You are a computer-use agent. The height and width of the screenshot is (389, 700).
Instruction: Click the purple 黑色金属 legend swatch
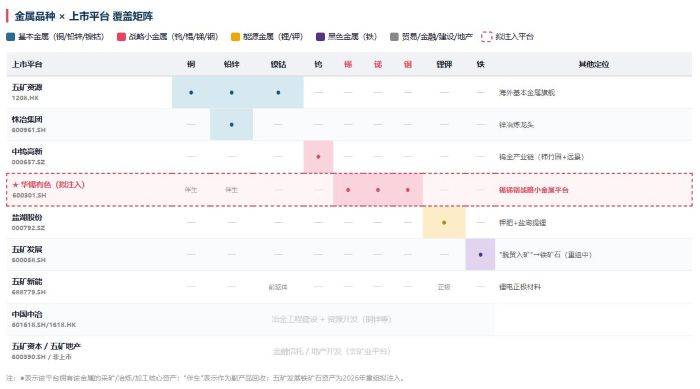[x=320, y=37]
